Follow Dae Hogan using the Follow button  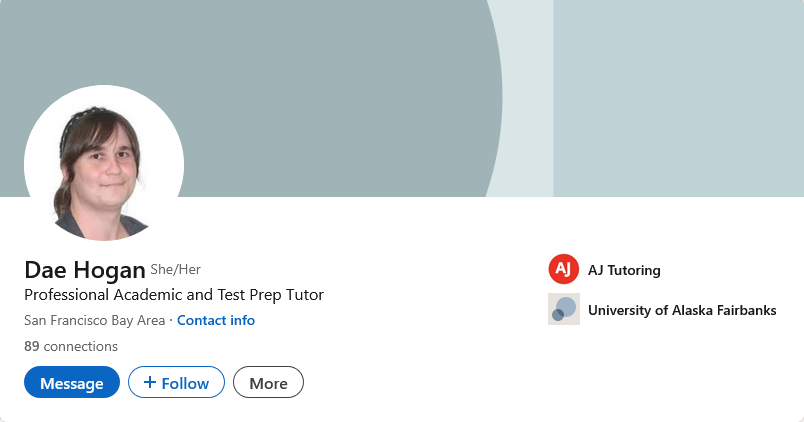(x=176, y=383)
